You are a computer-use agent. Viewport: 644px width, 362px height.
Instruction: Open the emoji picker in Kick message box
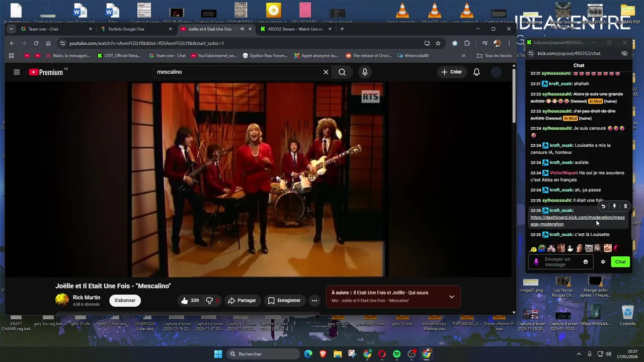coord(586,262)
